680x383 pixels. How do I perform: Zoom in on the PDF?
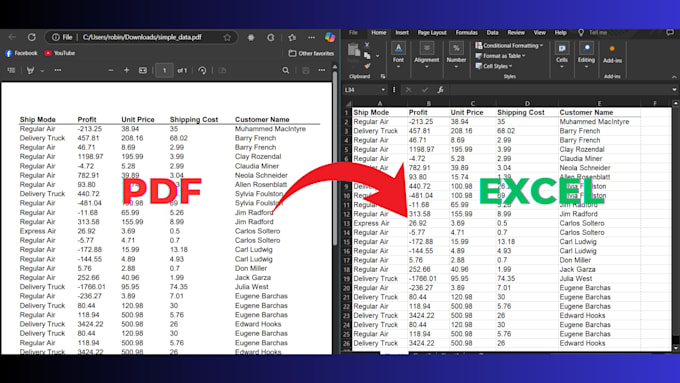(127, 70)
